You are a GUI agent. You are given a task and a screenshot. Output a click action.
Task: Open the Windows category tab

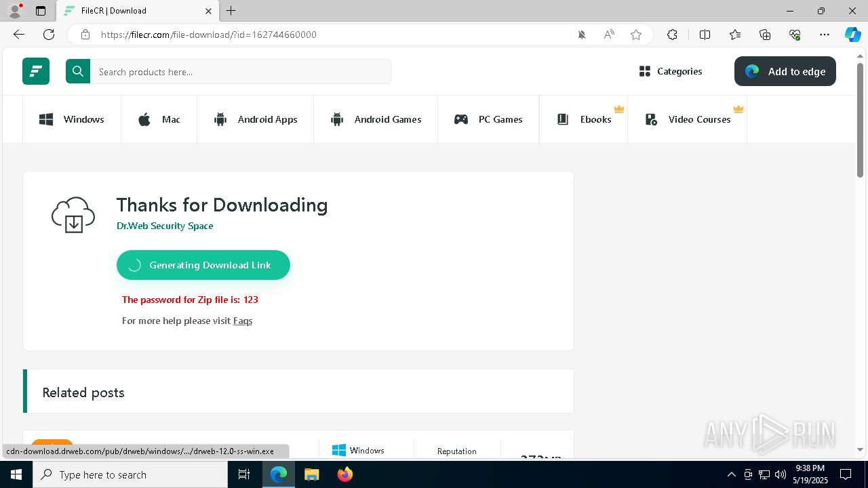pos(72,119)
